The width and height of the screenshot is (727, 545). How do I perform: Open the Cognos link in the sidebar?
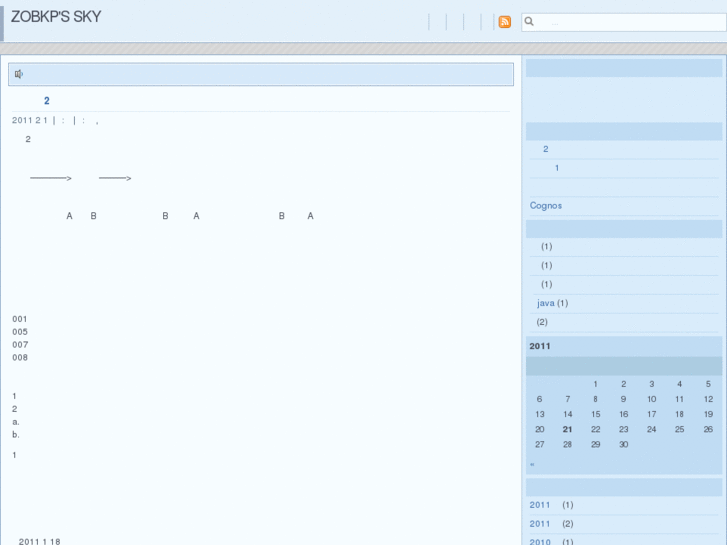(x=546, y=205)
